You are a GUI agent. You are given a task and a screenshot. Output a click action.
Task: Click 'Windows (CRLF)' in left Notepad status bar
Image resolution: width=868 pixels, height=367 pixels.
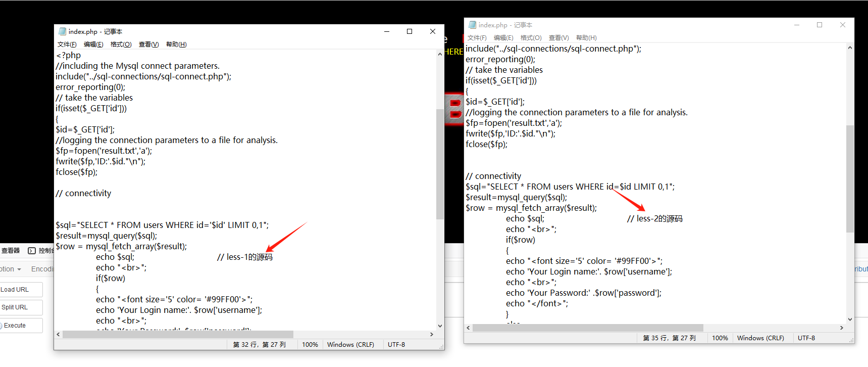coord(350,345)
